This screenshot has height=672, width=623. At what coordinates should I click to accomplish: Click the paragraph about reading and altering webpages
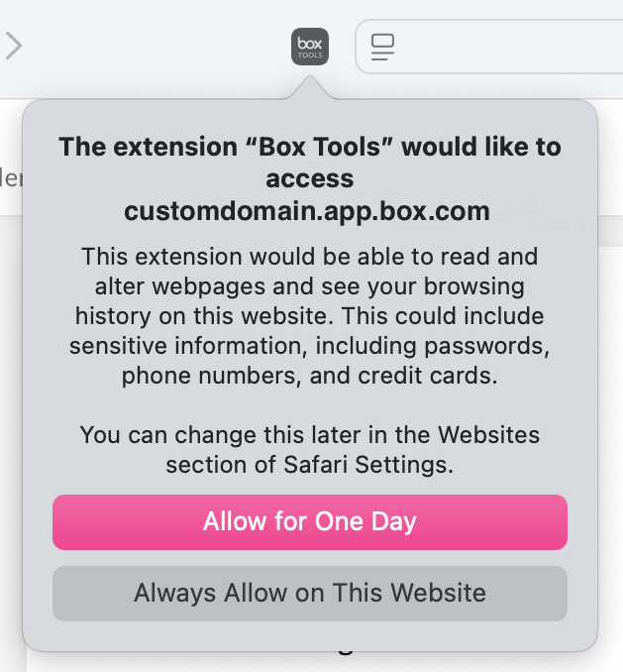click(309, 316)
